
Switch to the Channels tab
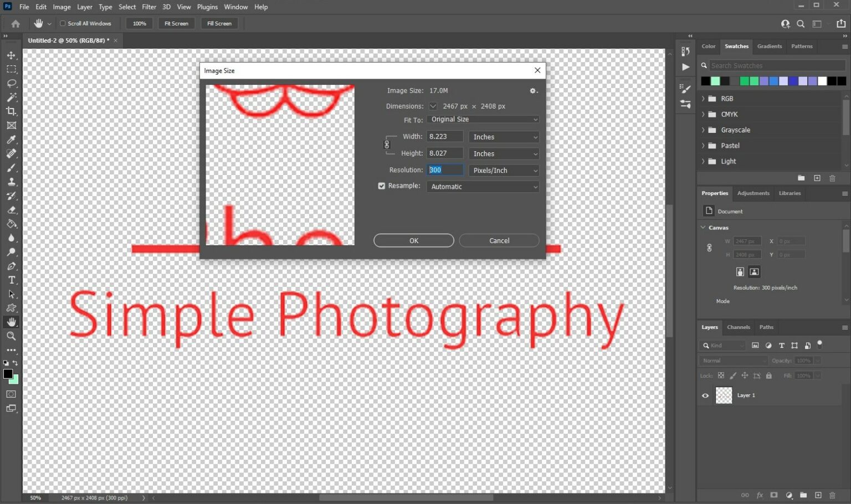pyautogui.click(x=739, y=327)
